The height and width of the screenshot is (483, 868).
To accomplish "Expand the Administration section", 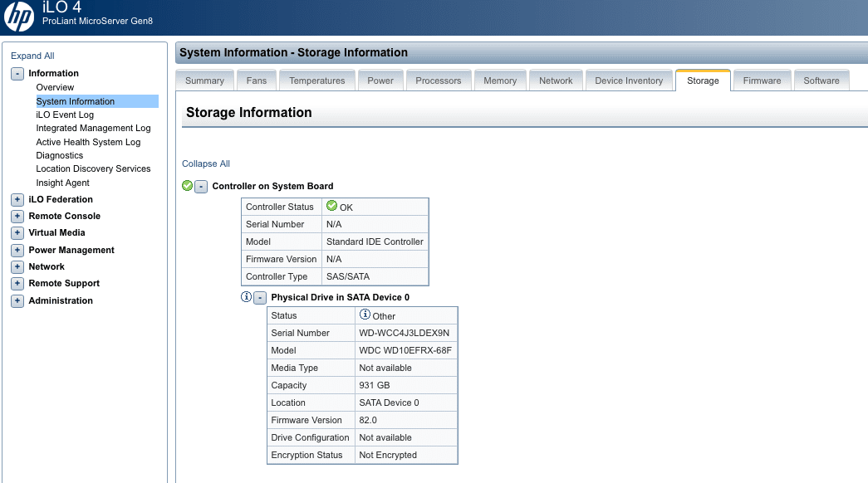I will pyautogui.click(x=17, y=301).
